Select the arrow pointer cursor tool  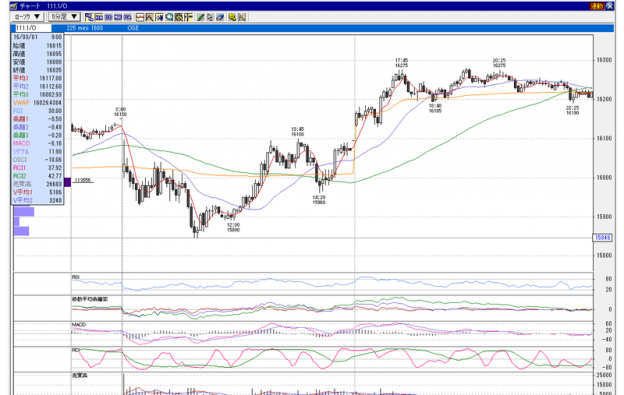[x=210, y=17]
